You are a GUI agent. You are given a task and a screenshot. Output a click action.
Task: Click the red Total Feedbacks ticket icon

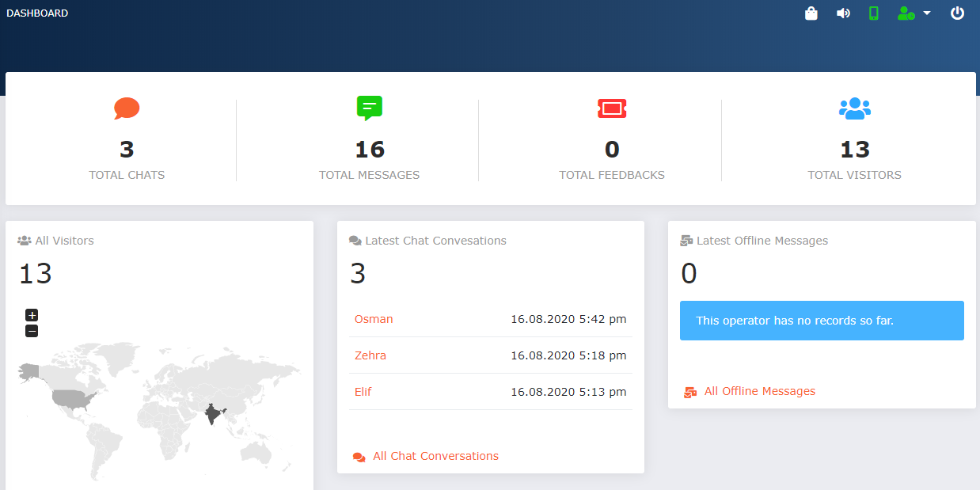[x=612, y=108]
